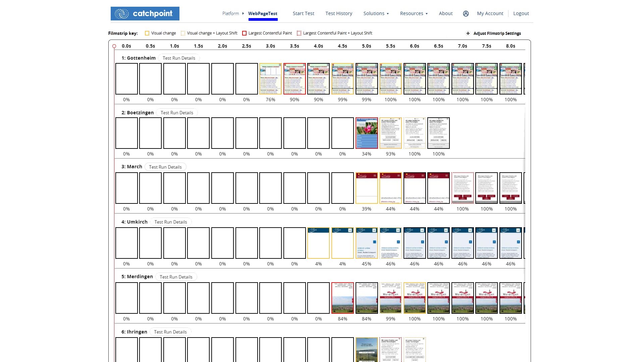Open the account profile icon

(466, 13)
